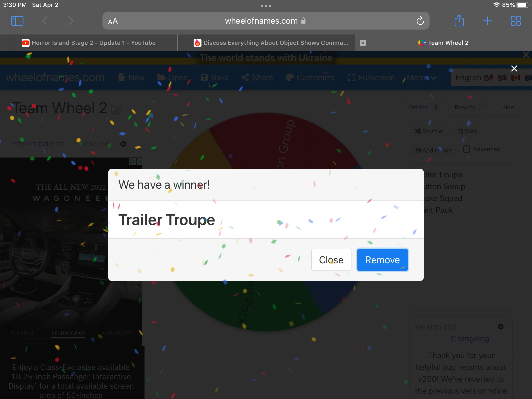Tap the AA reader settings icon
The height and width of the screenshot is (399, 532).
point(113,21)
